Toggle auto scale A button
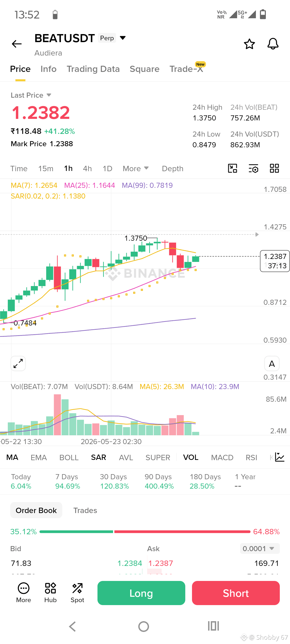The height and width of the screenshot is (644, 290). tap(272, 364)
